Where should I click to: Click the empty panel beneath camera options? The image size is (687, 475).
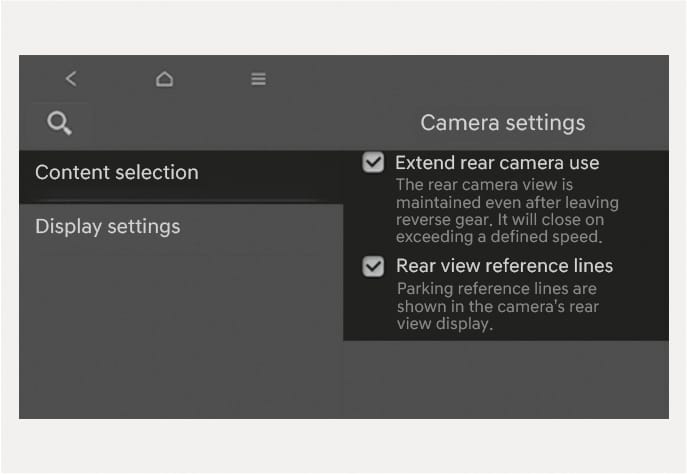506,379
